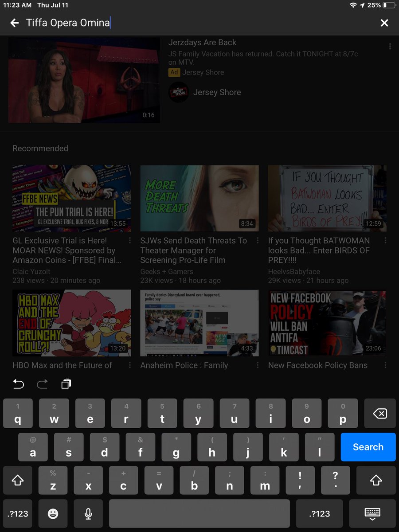Hide keyboard with dismiss key
This screenshot has width=399, height=532.
click(x=372, y=514)
